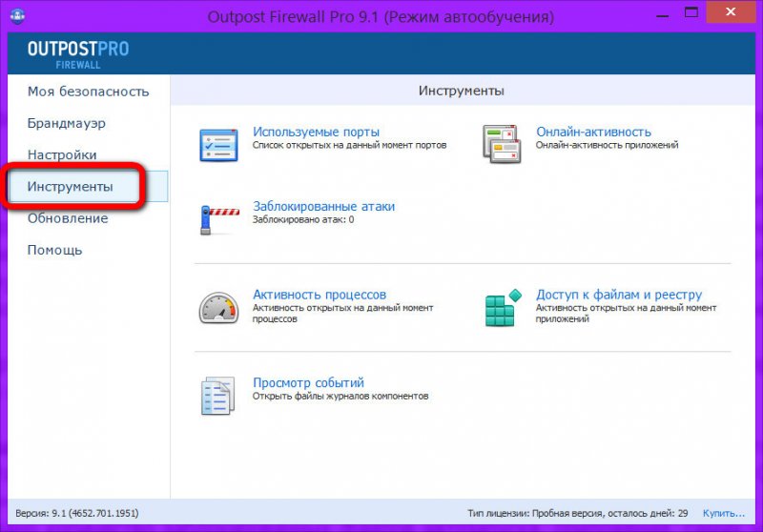Select Инструменты in sidebar
The height and width of the screenshot is (532, 763).
tap(88, 186)
